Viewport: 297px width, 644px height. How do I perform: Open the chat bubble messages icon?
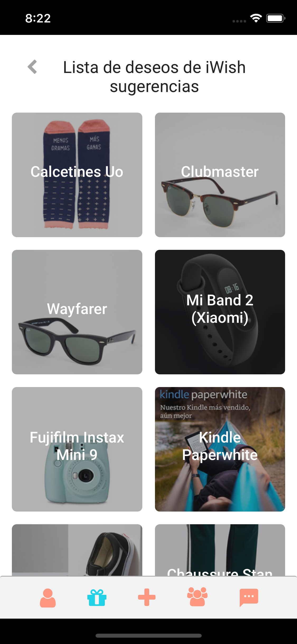249,597
